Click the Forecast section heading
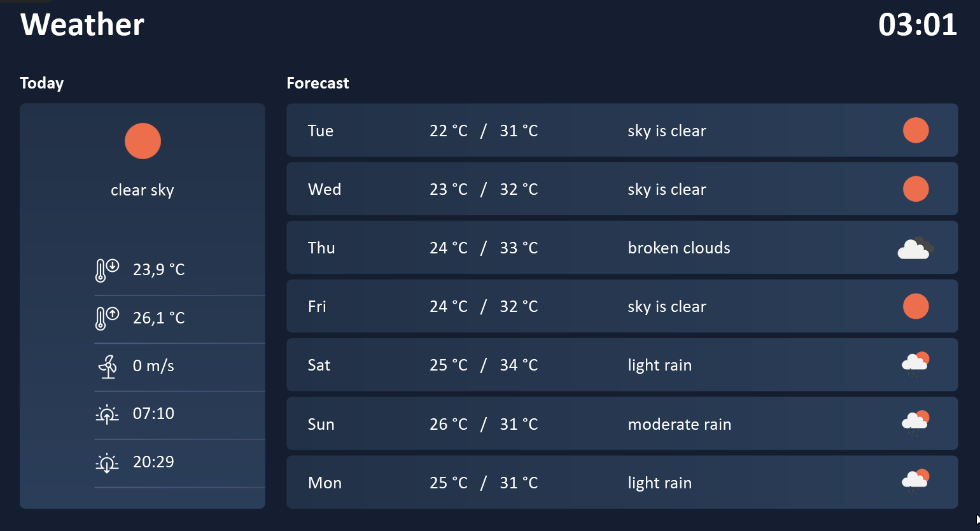The height and width of the screenshot is (531, 980). tap(318, 83)
